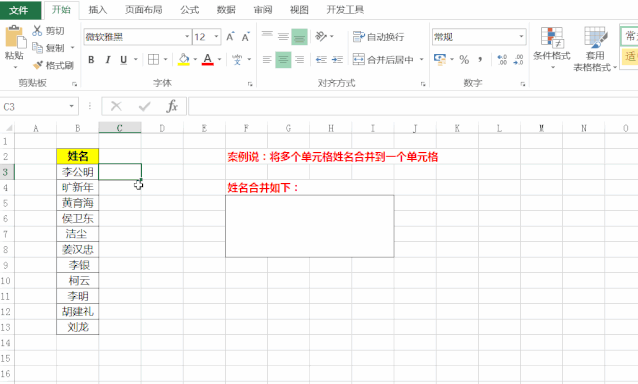638x384 pixels.
Task: Click the Paste clipboard icon
Action: (x=15, y=37)
